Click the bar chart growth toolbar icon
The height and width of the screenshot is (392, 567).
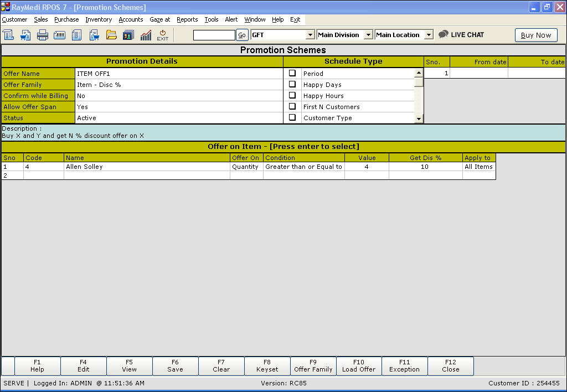(146, 35)
